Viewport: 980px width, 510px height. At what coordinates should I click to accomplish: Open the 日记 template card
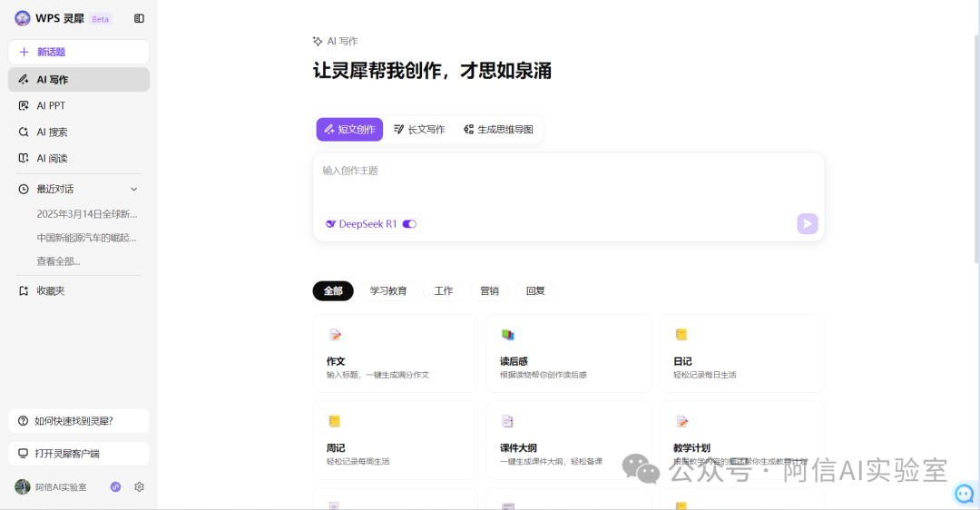742,354
